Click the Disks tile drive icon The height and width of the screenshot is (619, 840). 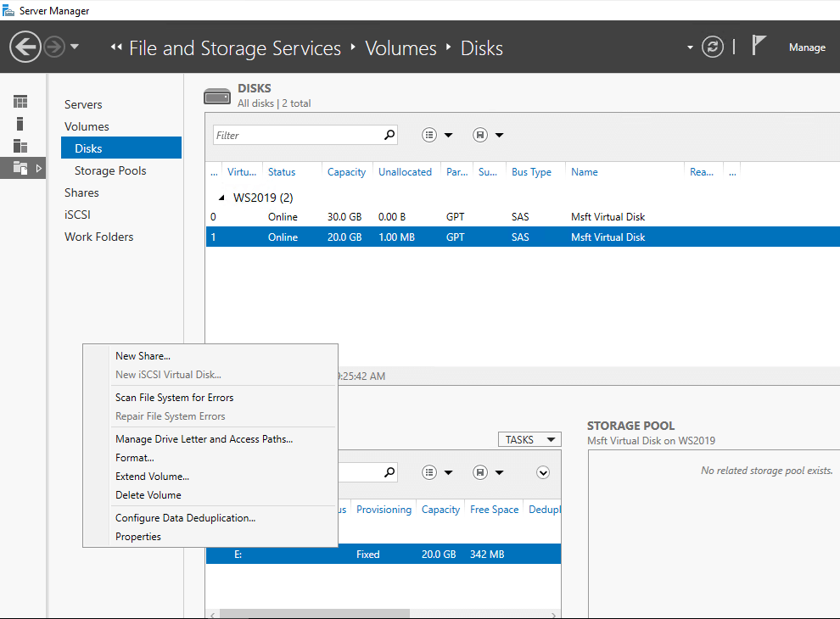217,97
